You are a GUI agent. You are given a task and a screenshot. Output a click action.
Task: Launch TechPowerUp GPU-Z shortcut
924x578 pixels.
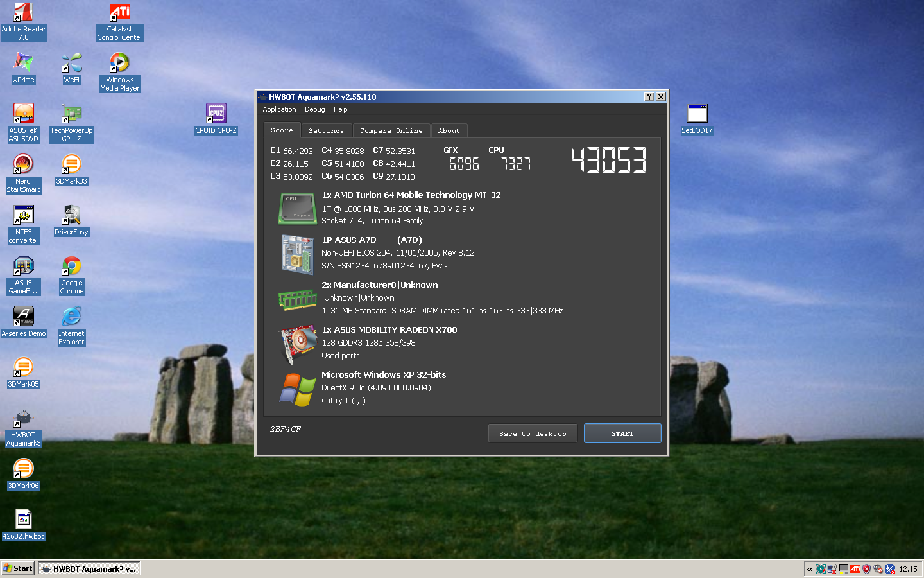point(71,123)
